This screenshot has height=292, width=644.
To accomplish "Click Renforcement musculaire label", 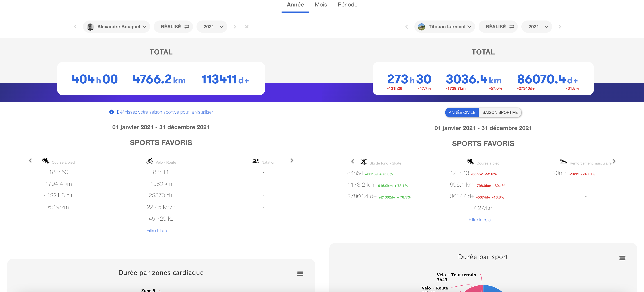I will [x=590, y=163].
